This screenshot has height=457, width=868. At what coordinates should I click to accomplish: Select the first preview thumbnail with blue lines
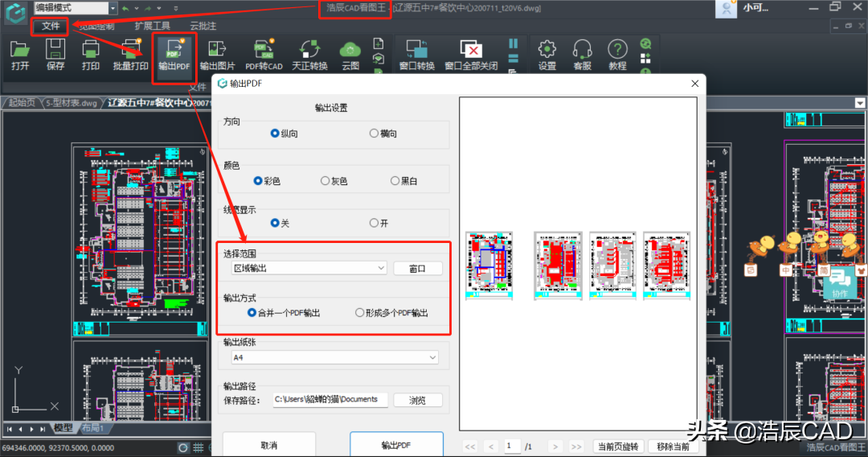[489, 266]
